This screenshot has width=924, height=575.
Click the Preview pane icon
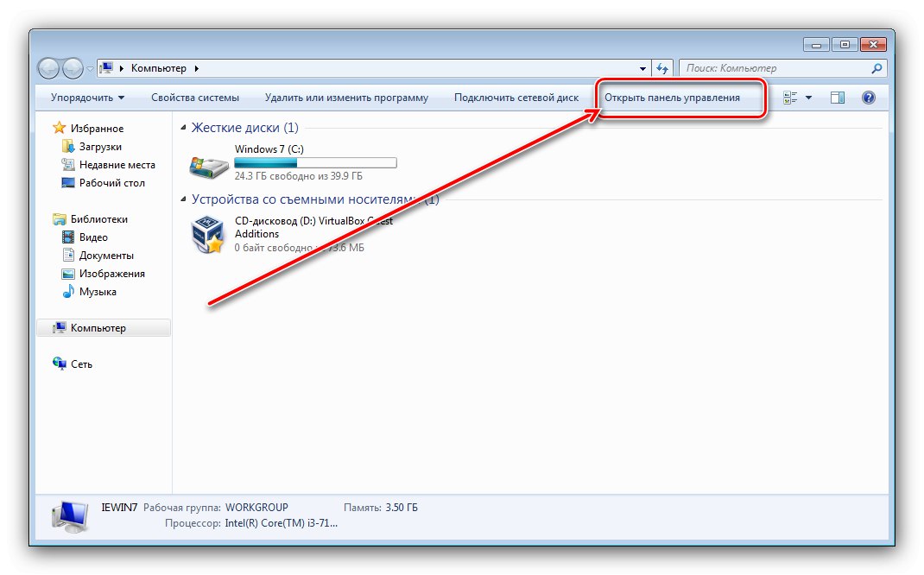837,98
